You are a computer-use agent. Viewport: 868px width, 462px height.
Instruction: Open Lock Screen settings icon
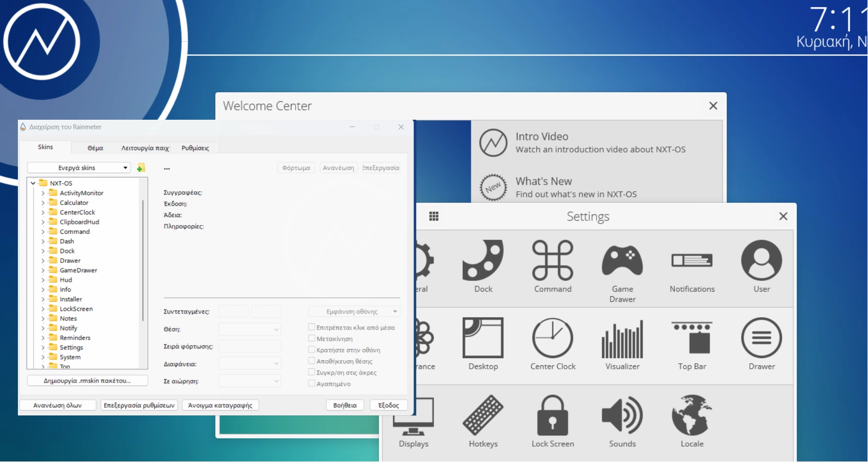pos(553,415)
